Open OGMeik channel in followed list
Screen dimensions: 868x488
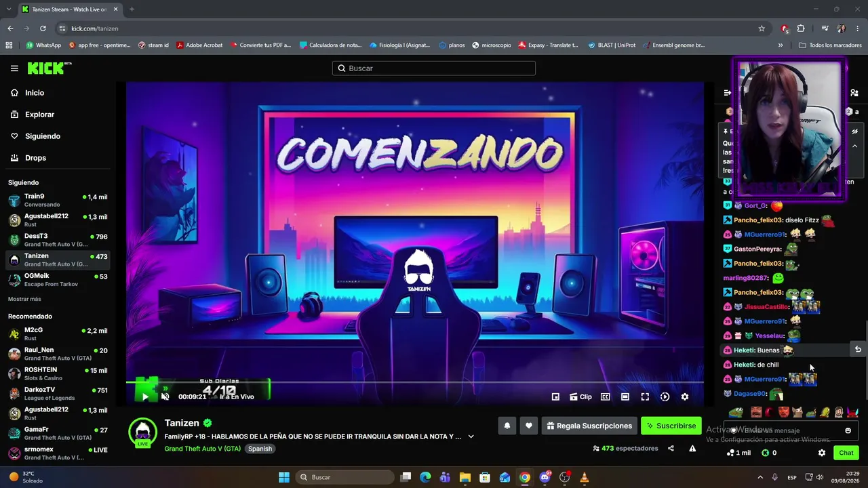(58, 279)
